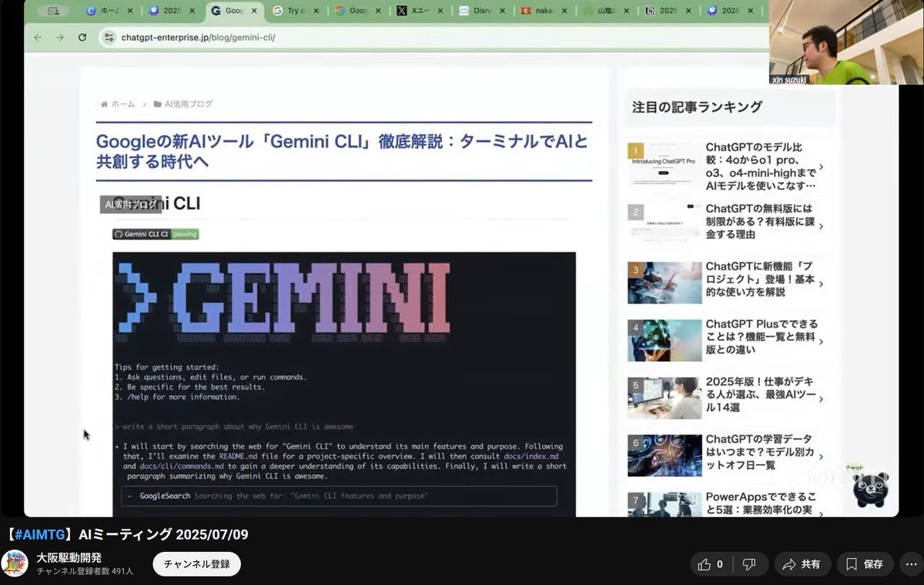
Task: Close the ホーム browser tab
Action: [x=129, y=11]
